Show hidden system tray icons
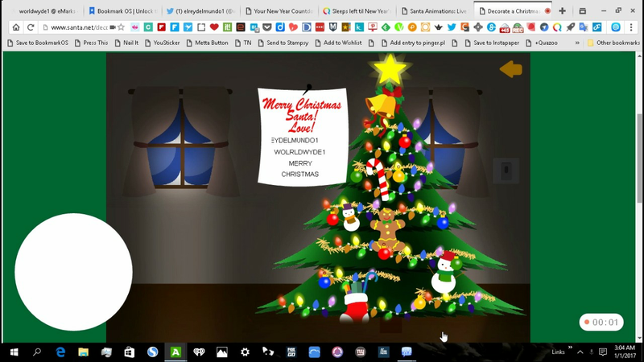This screenshot has width=644, height=362. (x=580, y=352)
